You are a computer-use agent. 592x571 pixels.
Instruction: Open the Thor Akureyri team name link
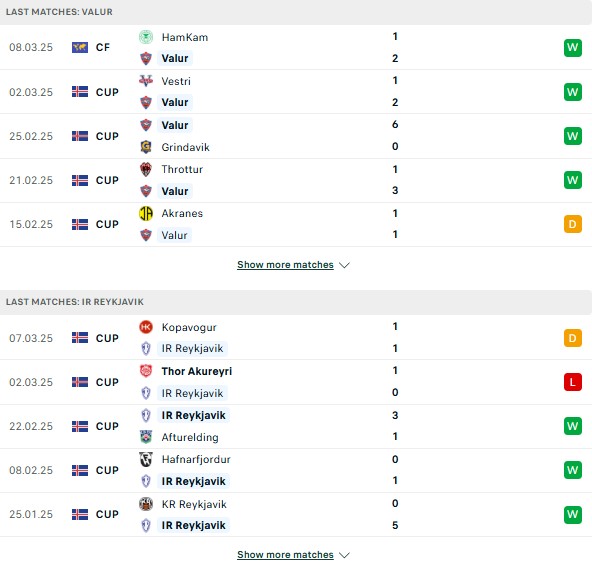point(197,371)
